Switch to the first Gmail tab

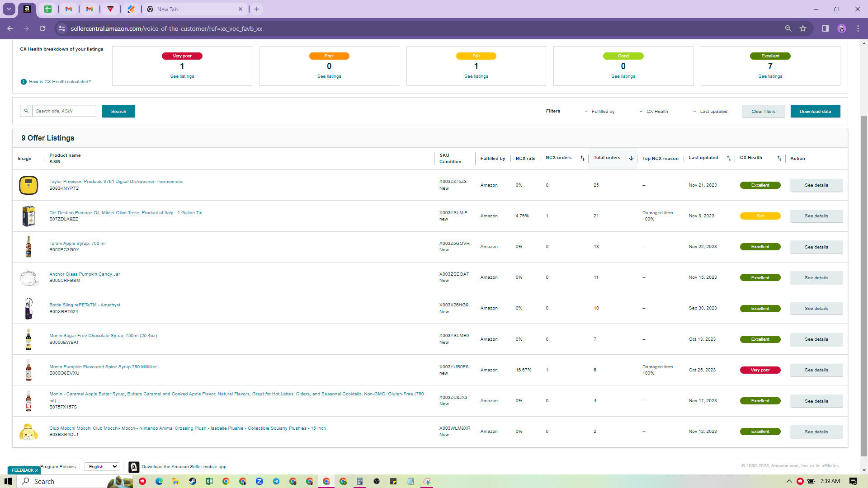[69, 9]
